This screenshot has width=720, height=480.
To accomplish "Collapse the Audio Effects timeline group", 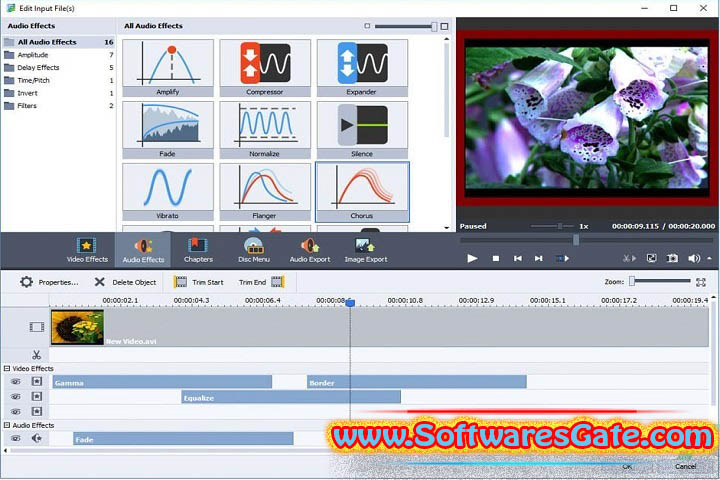I will coord(7,425).
